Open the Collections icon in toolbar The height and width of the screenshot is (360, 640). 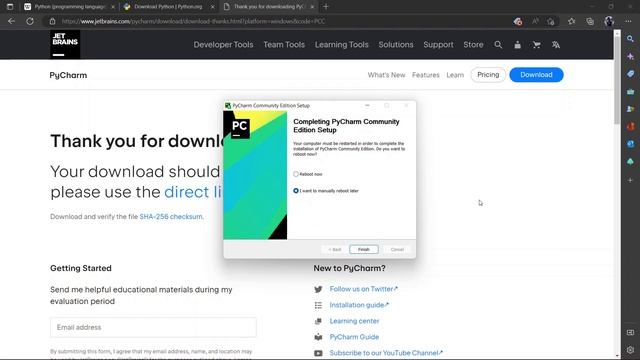590,21
